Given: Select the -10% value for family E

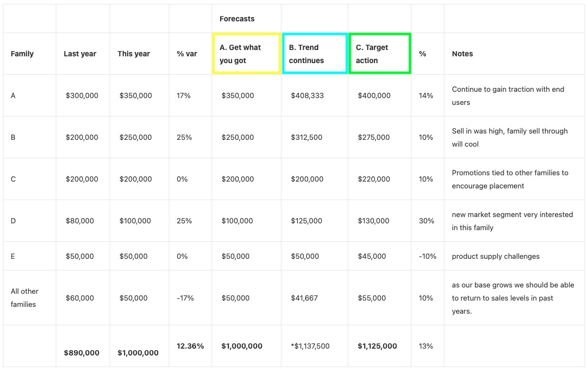Looking at the screenshot, I should [427, 256].
